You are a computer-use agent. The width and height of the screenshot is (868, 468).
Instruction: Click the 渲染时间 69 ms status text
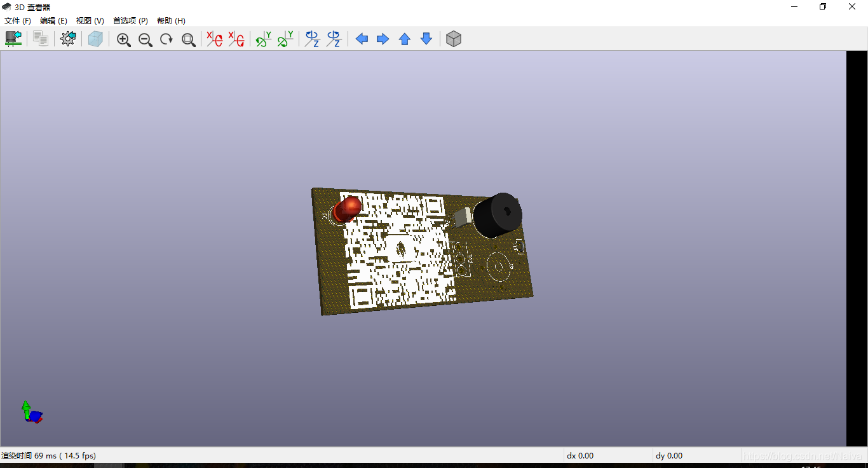click(48, 455)
